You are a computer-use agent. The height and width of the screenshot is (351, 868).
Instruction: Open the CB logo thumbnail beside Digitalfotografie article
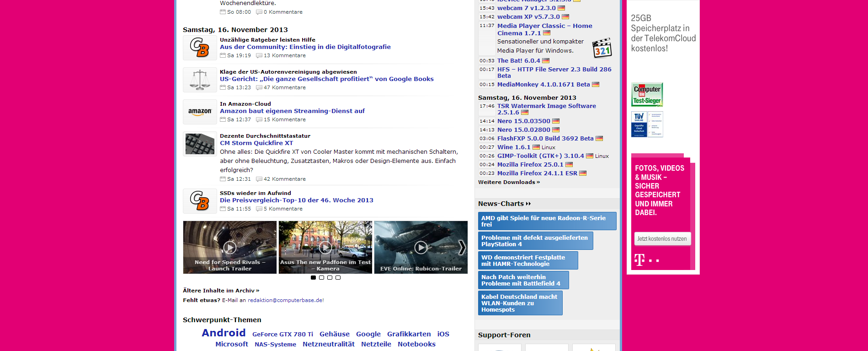(x=200, y=48)
